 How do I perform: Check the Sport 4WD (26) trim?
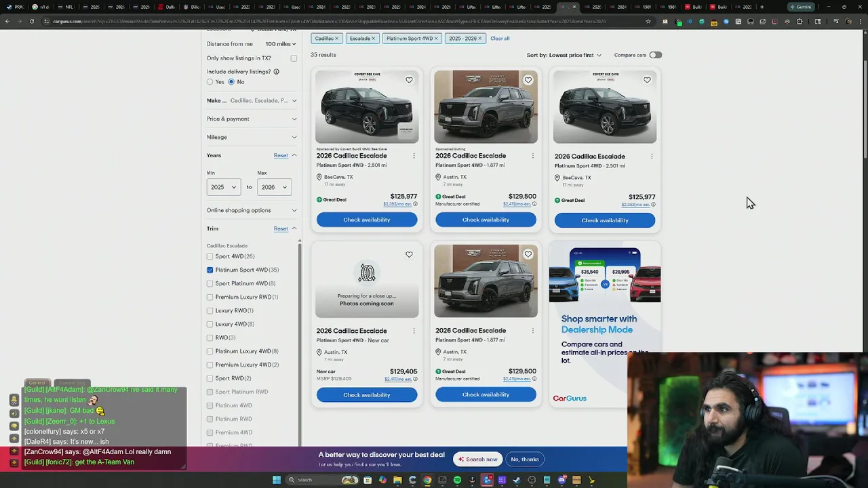point(210,256)
